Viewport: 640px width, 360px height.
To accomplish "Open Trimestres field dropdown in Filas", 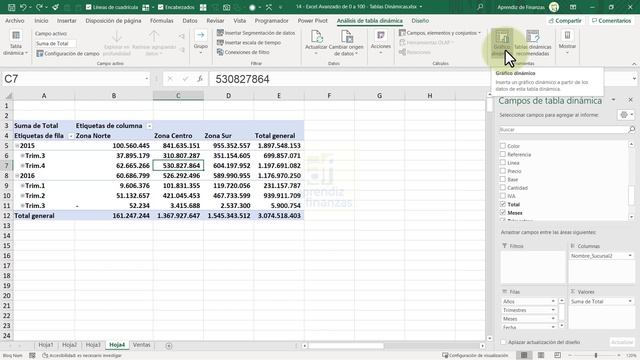I will (x=553, y=310).
